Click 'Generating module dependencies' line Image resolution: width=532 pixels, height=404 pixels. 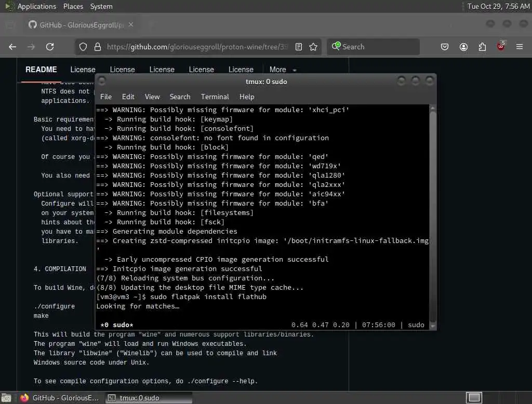point(167,232)
